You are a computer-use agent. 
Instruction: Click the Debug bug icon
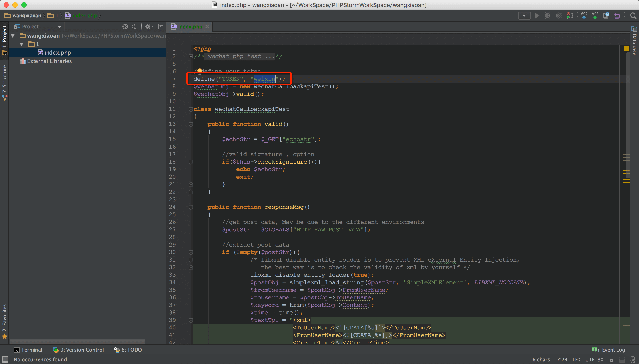pyautogui.click(x=548, y=16)
